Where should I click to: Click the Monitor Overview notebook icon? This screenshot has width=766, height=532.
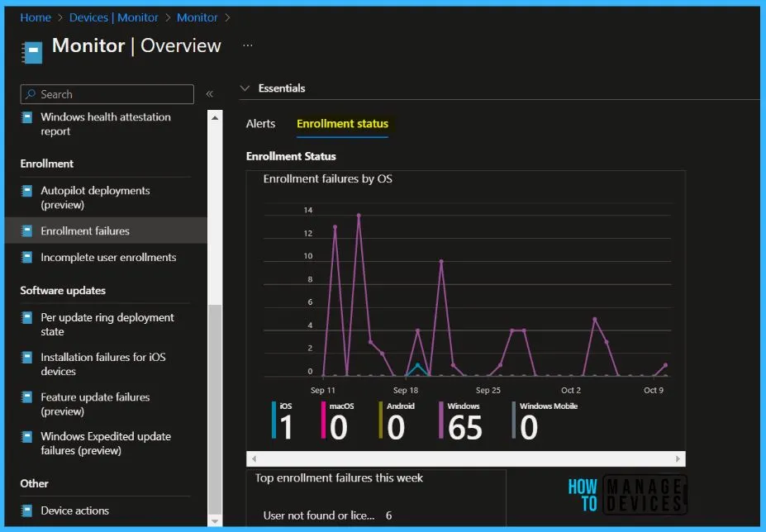[32, 53]
